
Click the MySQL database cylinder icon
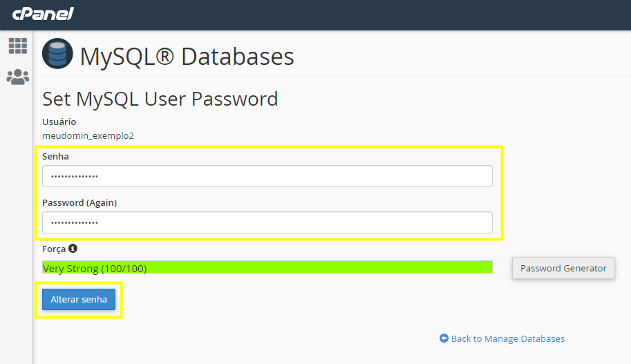[57, 53]
